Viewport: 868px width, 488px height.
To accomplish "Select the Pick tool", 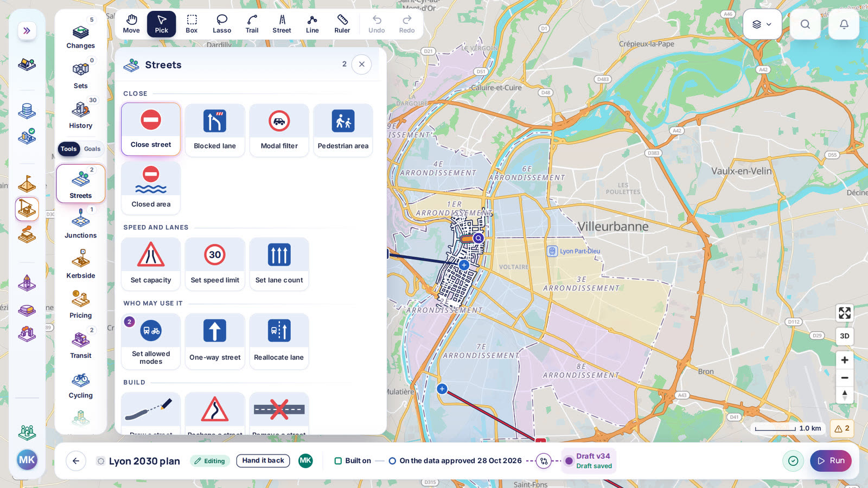I will click(x=162, y=24).
